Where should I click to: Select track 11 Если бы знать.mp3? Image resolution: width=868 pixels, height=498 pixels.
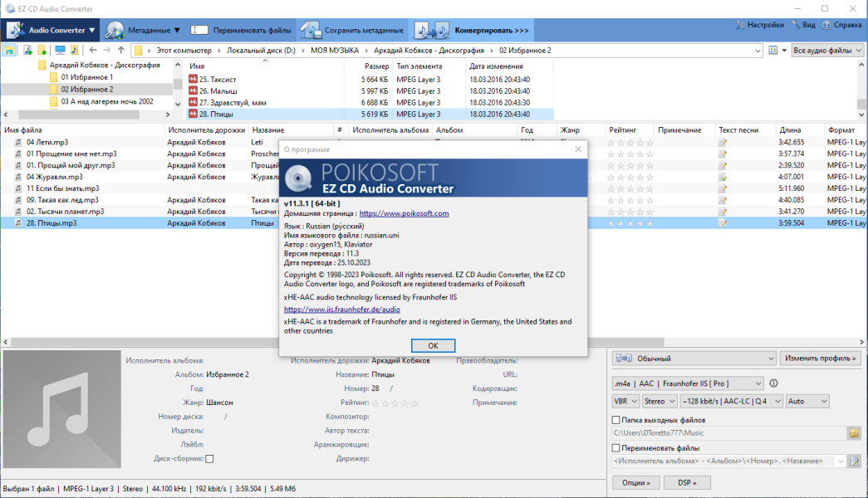62,188
